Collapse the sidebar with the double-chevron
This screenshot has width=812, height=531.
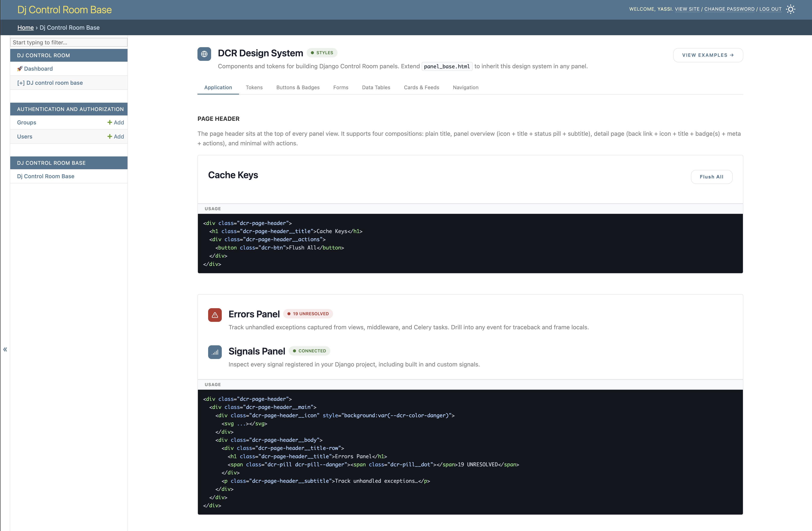pos(5,349)
